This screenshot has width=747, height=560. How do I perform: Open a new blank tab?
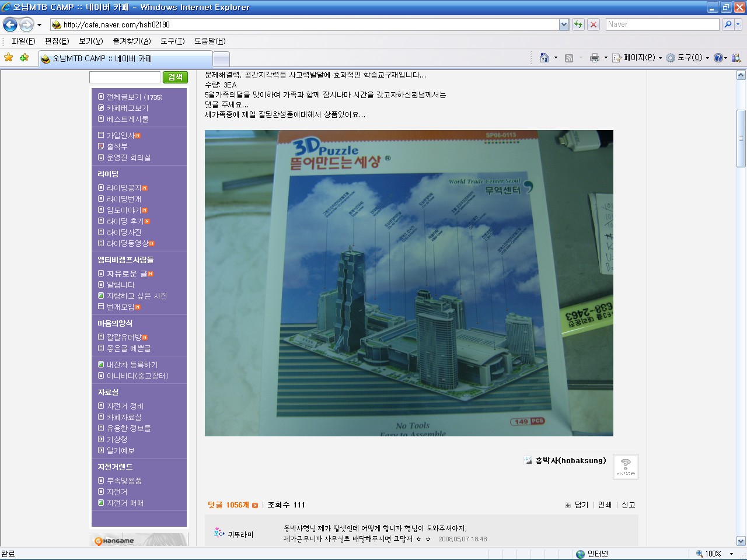pyautogui.click(x=221, y=59)
